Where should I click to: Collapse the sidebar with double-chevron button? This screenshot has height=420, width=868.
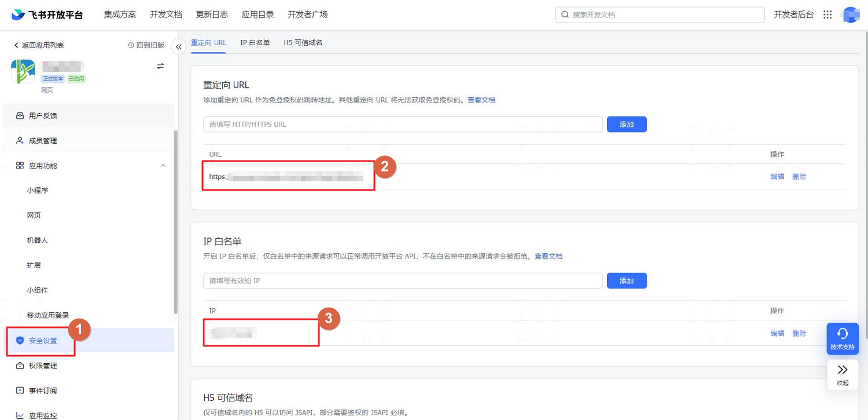(179, 47)
